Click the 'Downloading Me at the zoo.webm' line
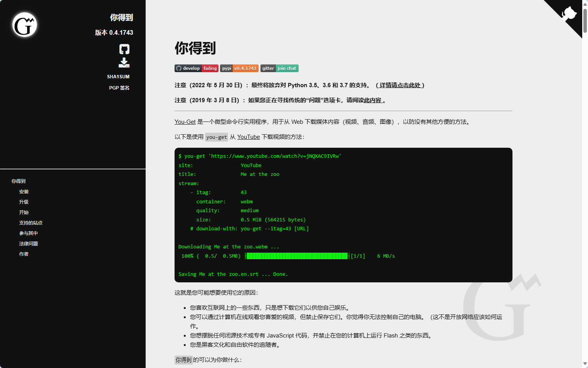The image size is (588, 368). tap(229, 247)
